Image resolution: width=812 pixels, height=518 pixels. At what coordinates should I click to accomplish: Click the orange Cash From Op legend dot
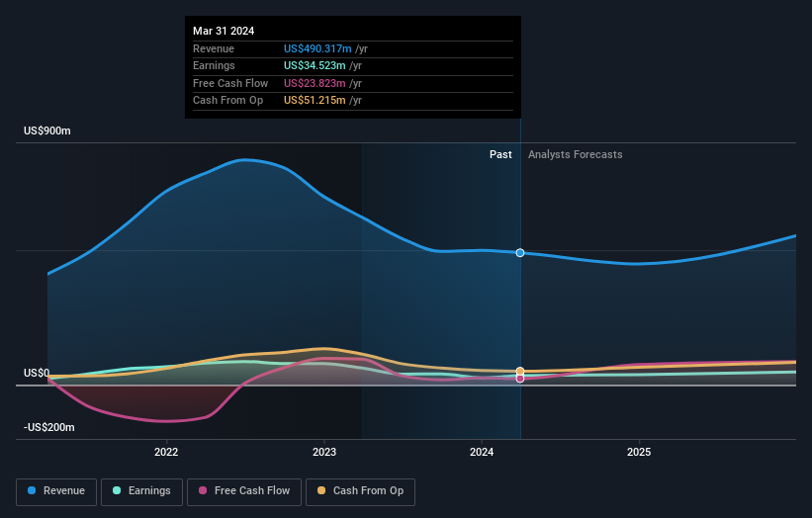tap(321, 490)
